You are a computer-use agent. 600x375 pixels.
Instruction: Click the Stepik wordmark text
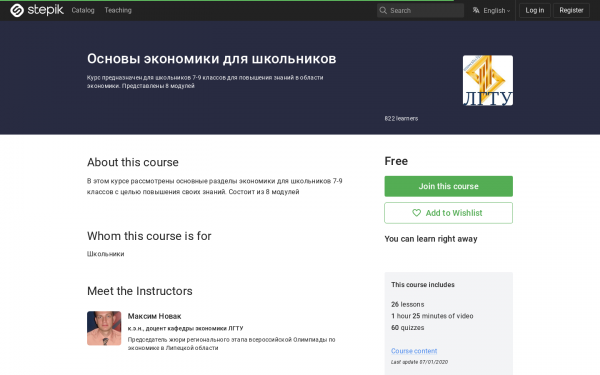point(46,10)
